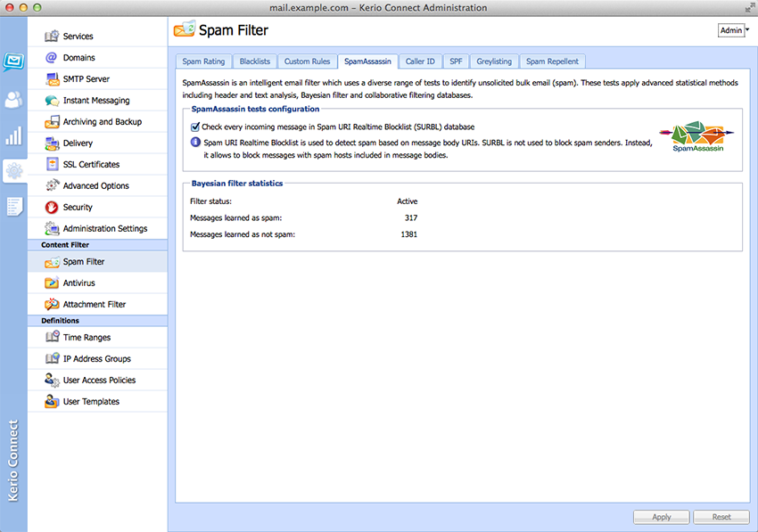The width and height of the screenshot is (758, 532).
Task: Select the Caller ID tab
Action: [420, 61]
